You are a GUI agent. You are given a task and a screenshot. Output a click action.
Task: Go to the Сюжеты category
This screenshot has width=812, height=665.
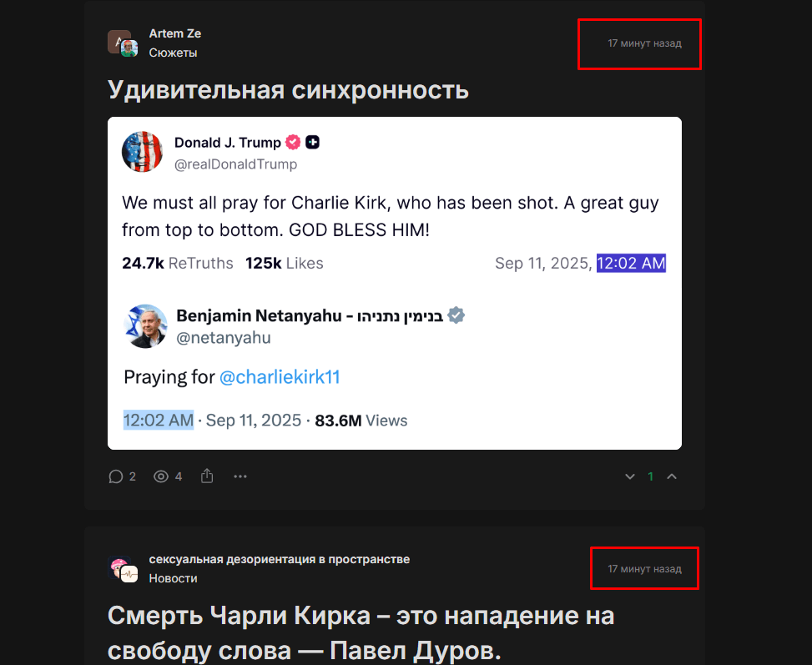(x=173, y=53)
